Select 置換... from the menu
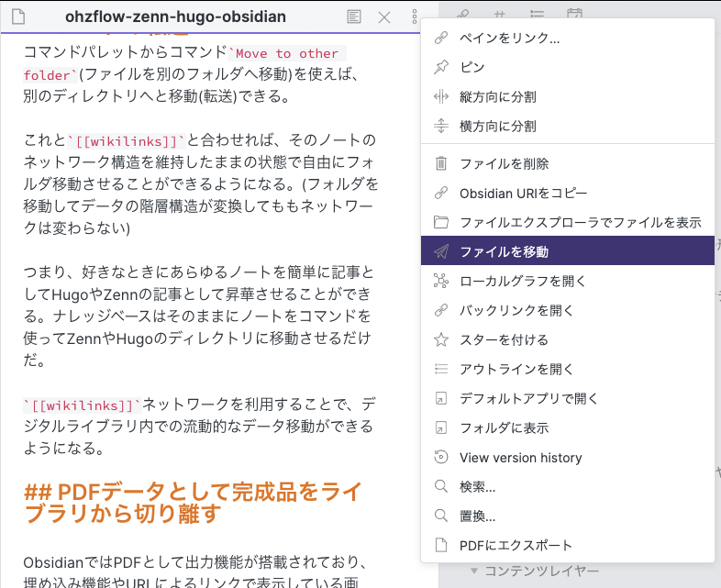 coord(568,516)
